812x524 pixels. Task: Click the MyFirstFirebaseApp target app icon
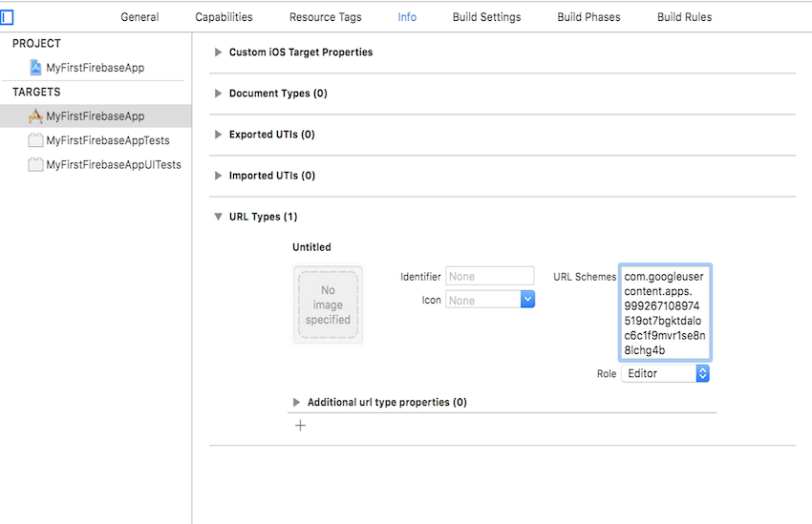coord(35,115)
